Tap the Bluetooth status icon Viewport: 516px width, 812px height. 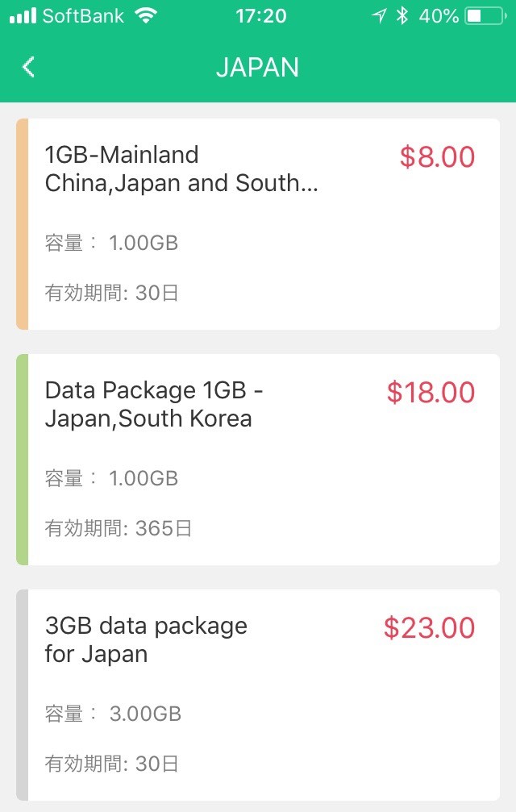402,16
